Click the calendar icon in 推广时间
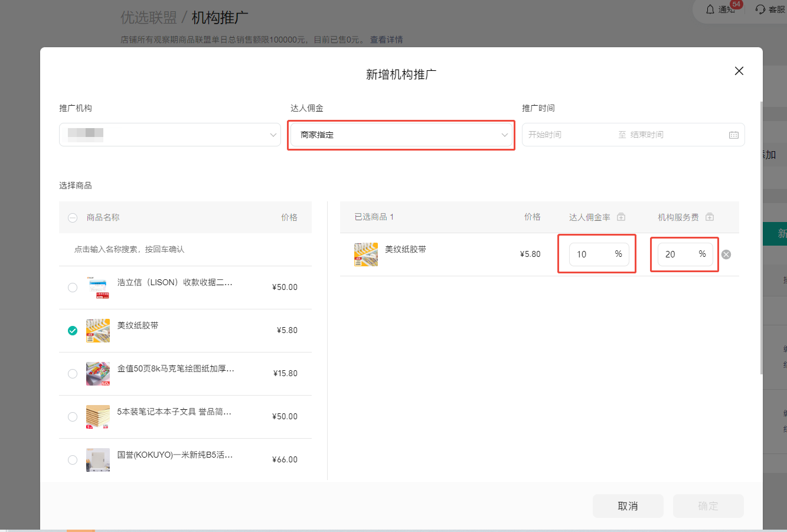Viewport: 787px width, 532px height. click(x=733, y=135)
